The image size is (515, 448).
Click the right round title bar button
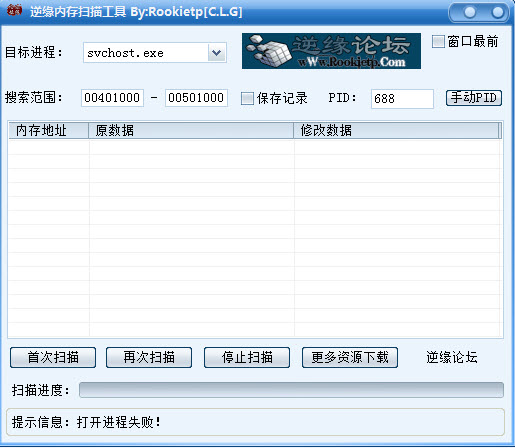[498, 12]
